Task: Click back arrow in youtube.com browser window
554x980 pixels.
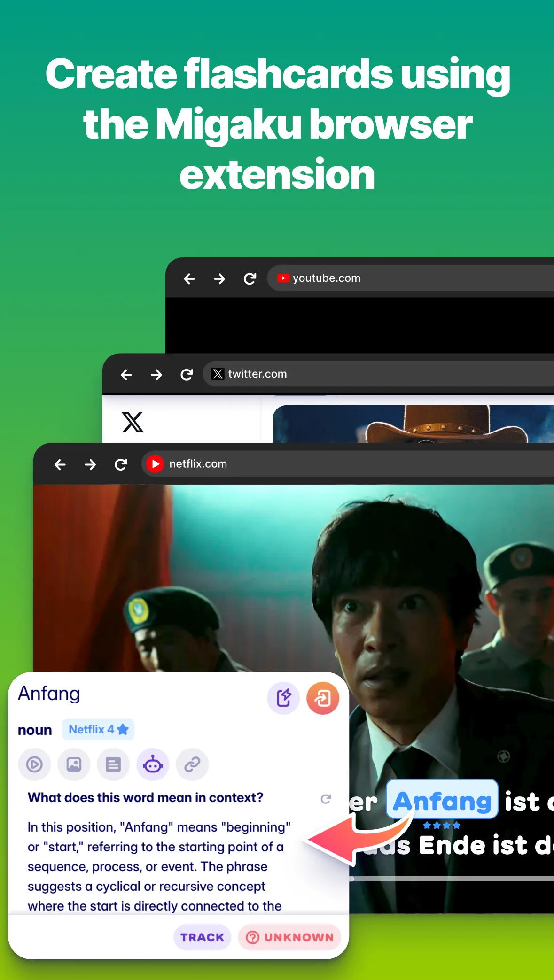Action: (189, 279)
